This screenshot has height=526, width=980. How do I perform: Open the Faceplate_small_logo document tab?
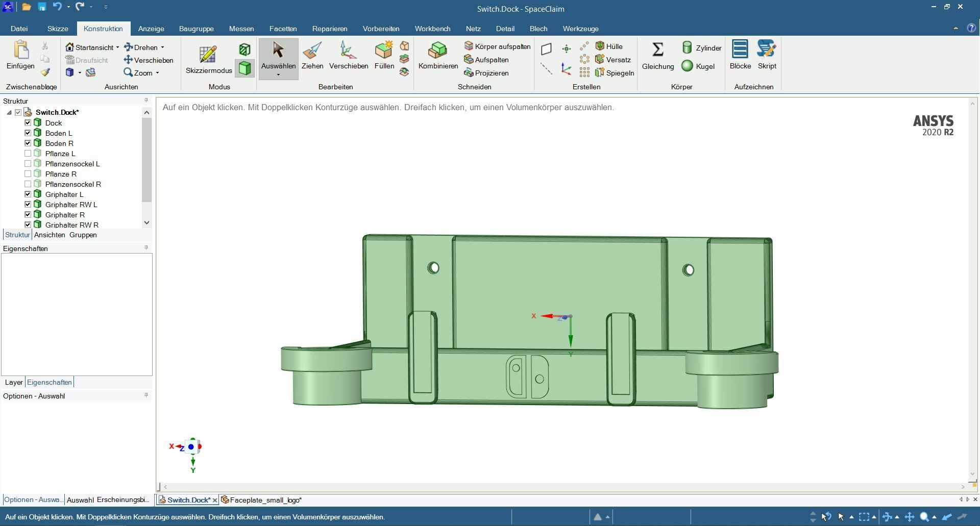click(x=265, y=500)
